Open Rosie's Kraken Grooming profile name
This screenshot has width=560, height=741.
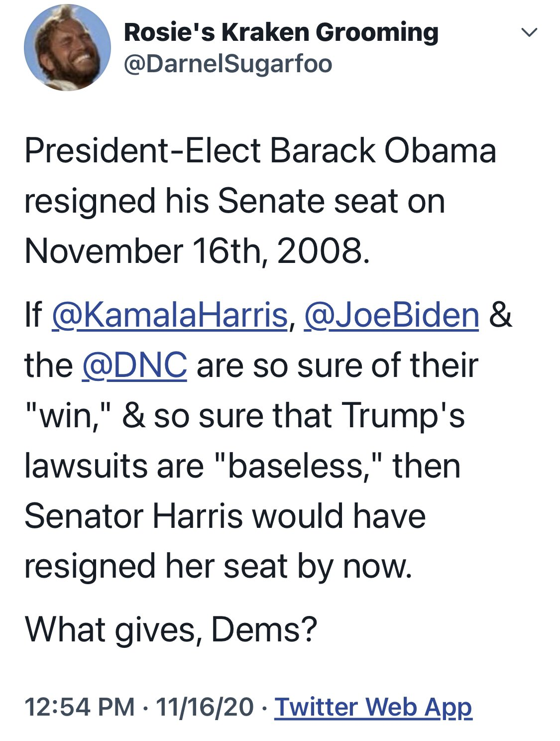click(x=281, y=33)
